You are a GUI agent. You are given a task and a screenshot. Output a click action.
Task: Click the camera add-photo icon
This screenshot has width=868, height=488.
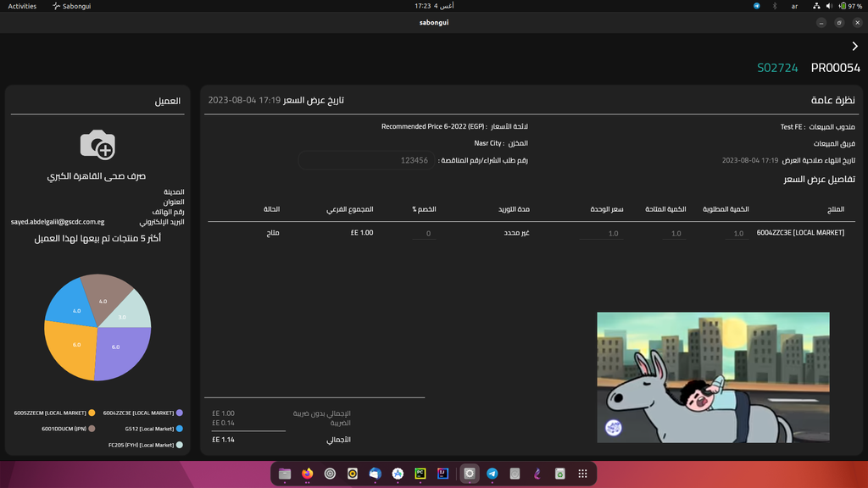pyautogui.click(x=97, y=145)
